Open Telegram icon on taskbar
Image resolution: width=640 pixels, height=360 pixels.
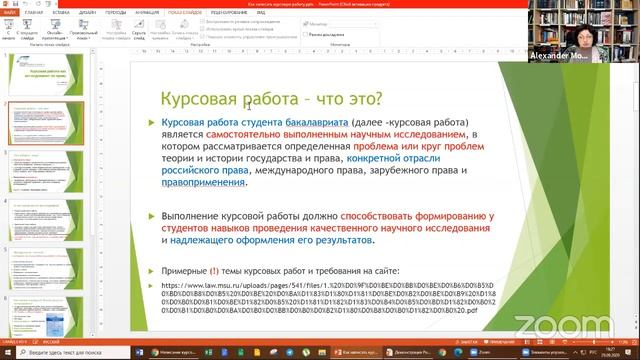tap(289, 352)
